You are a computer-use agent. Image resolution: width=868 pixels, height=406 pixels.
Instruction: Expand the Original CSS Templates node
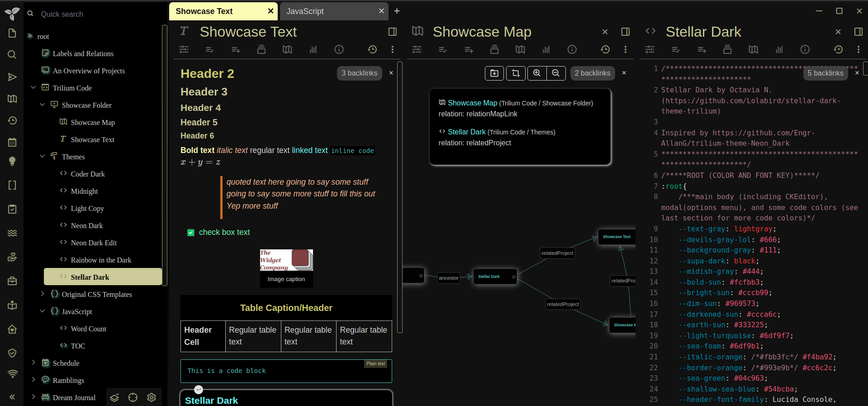coord(43,294)
